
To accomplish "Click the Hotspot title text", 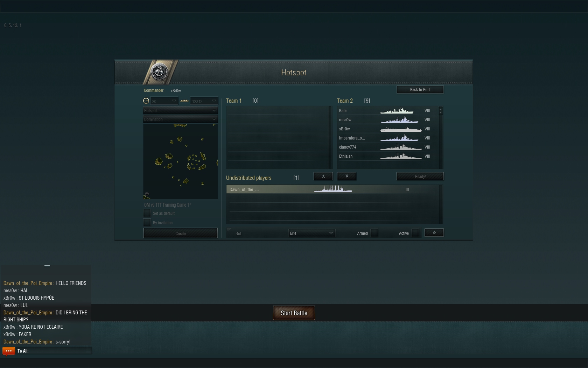I will click(294, 73).
